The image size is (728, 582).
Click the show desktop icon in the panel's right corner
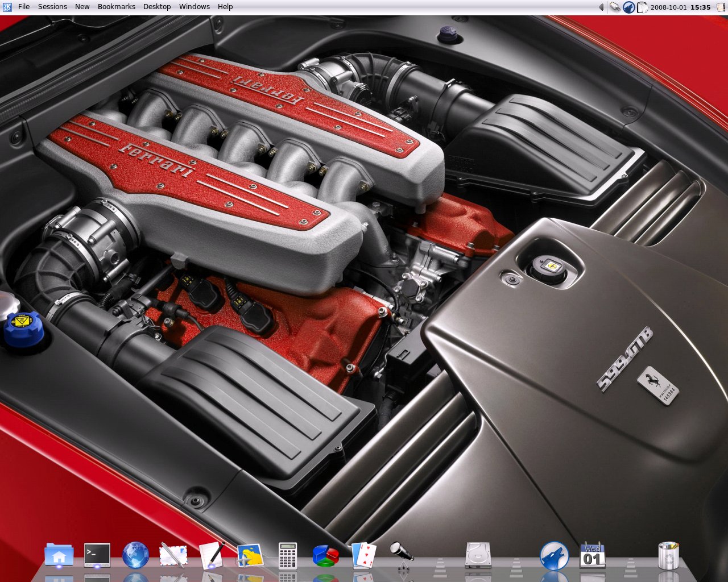721,7
